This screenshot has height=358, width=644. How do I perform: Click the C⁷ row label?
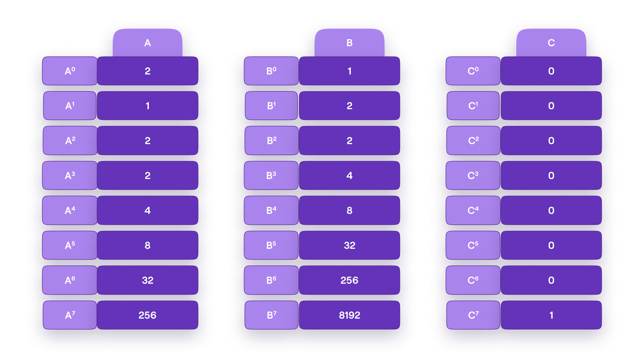[x=473, y=315]
